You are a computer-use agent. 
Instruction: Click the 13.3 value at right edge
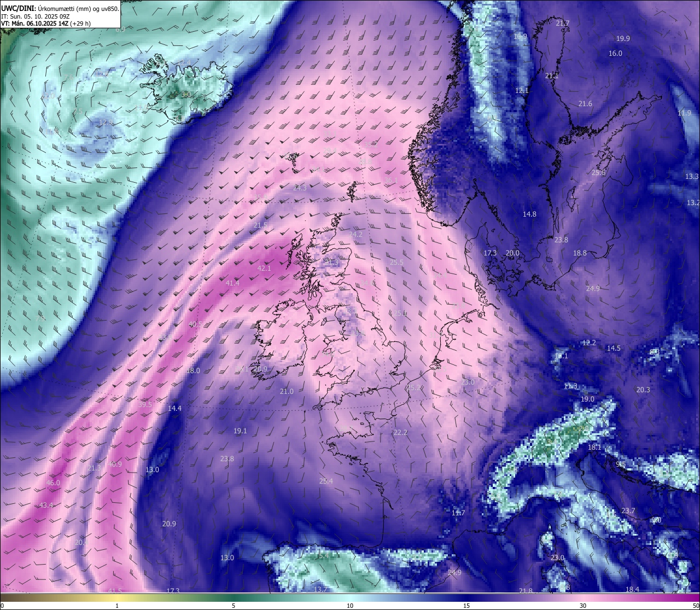[x=692, y=176]
